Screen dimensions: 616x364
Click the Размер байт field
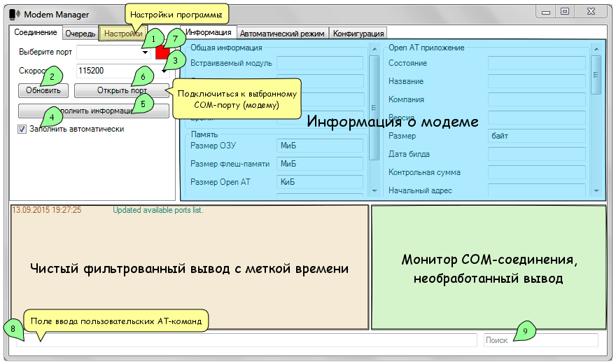[537, 136]
